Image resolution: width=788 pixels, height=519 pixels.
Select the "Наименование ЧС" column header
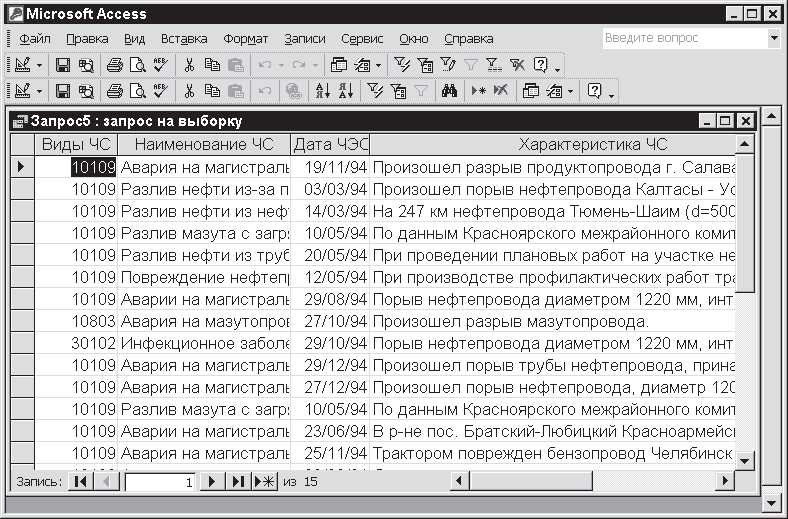pyautogui.click(x=204, y=145)
